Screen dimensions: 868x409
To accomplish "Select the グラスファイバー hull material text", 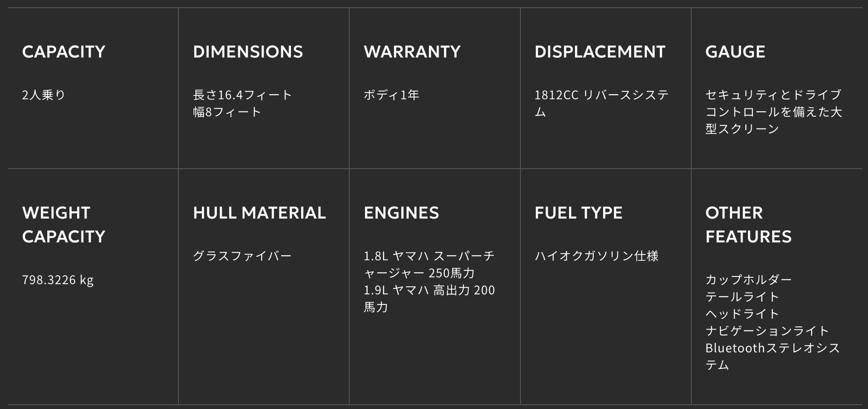I will 242,256.
